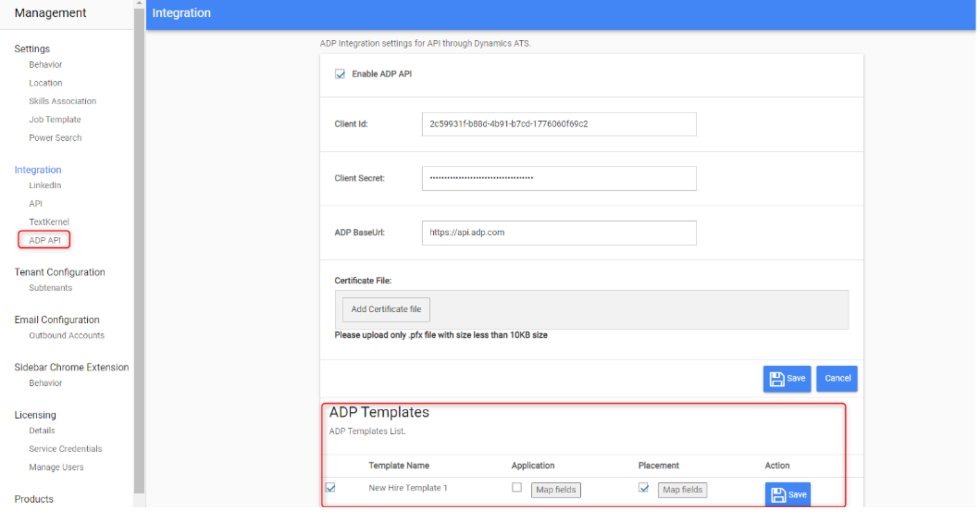Open Licensing Details
980x516 pixels.
click(x=42, y=431)
